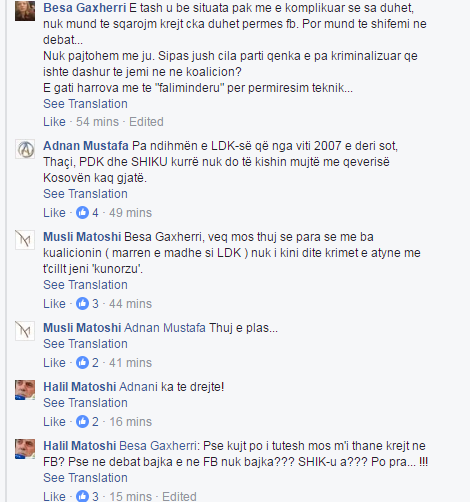Open like count icon on 16 mins comment
The image size is (470, 502).
(x=82, y=422)
